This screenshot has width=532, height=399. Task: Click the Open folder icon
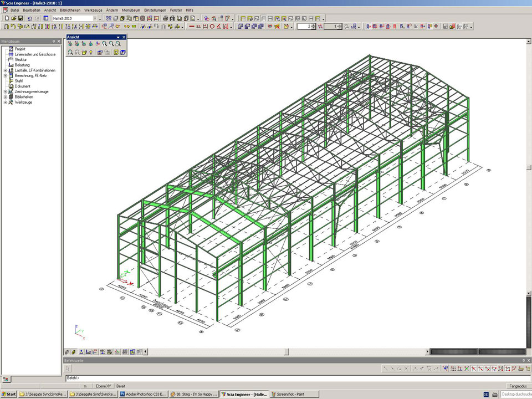(14, 18)
